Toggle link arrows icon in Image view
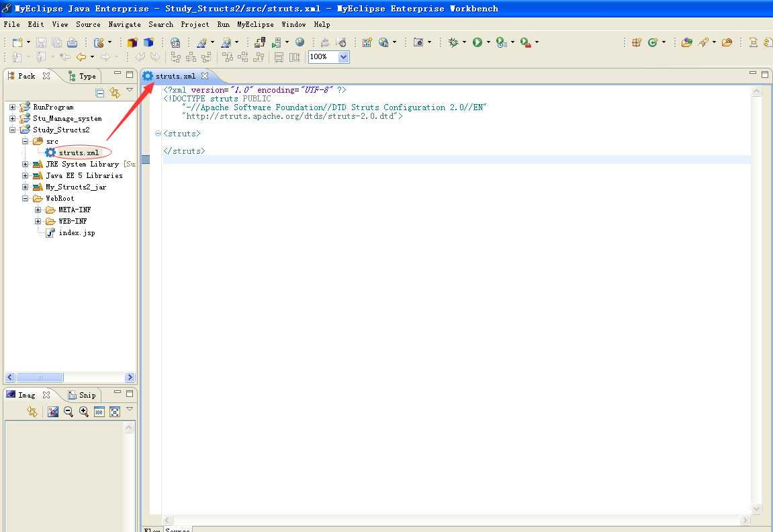Viewport: 773px width, 532px height. coord(32,412)
